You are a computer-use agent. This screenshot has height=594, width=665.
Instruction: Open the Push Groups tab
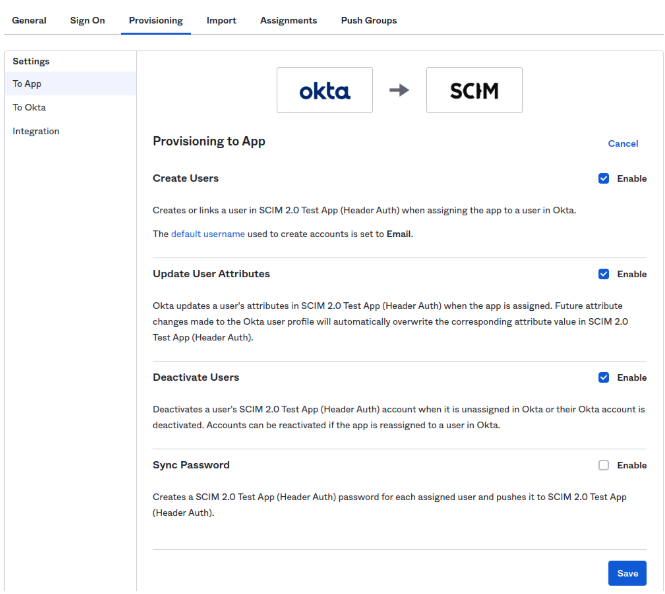pos(369,20)
